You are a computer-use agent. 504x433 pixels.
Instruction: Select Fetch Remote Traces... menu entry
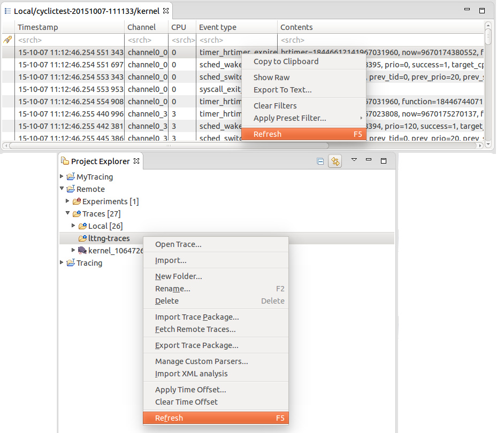(195, 329)
